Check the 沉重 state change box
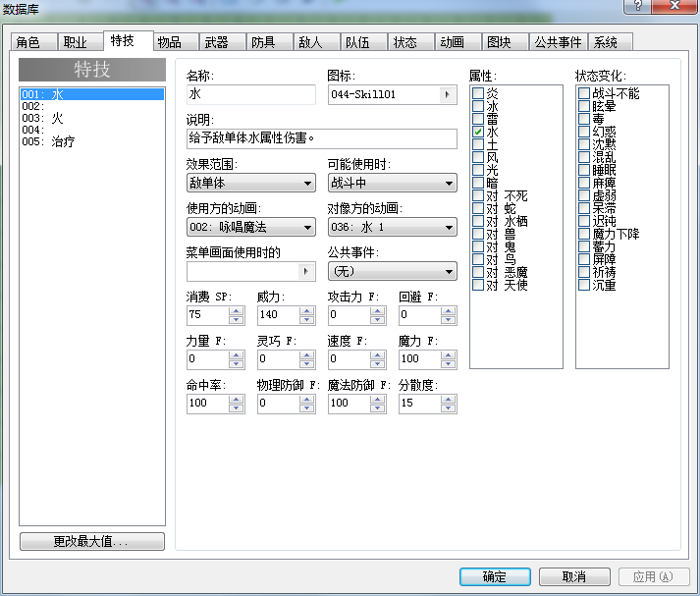Viewport: 700px width, 596px height. (x=584, y=285)
